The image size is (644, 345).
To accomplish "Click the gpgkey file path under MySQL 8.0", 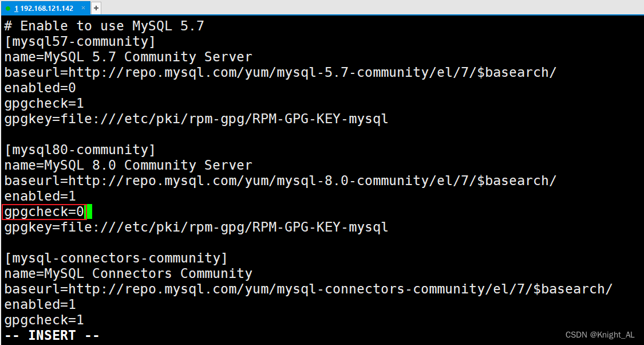I will click(x=195, y=227).
